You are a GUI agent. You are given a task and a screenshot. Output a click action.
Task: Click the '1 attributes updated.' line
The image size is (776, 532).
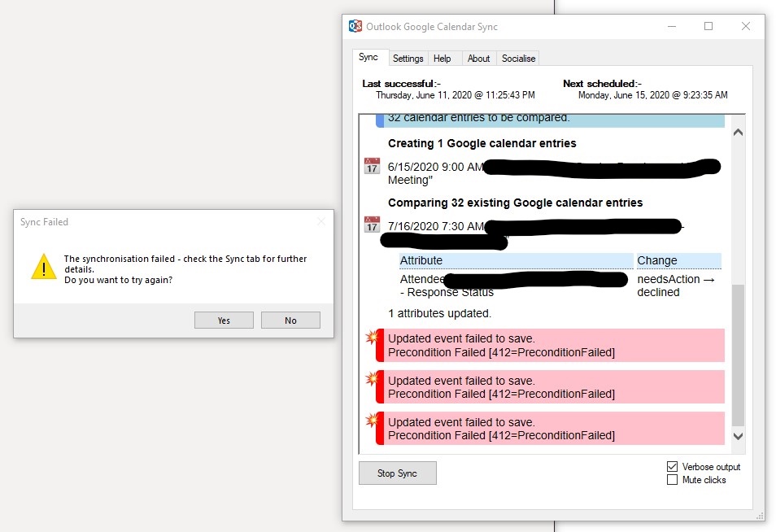tap(439, 313)
